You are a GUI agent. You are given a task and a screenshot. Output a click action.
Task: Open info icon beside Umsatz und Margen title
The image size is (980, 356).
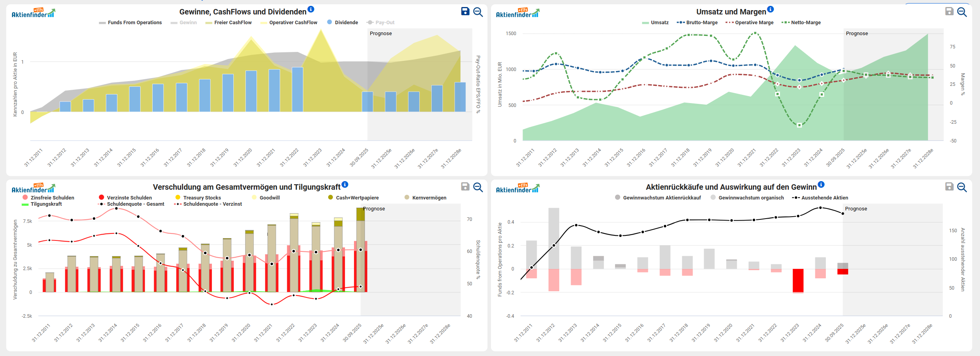(x=770, y=9)
